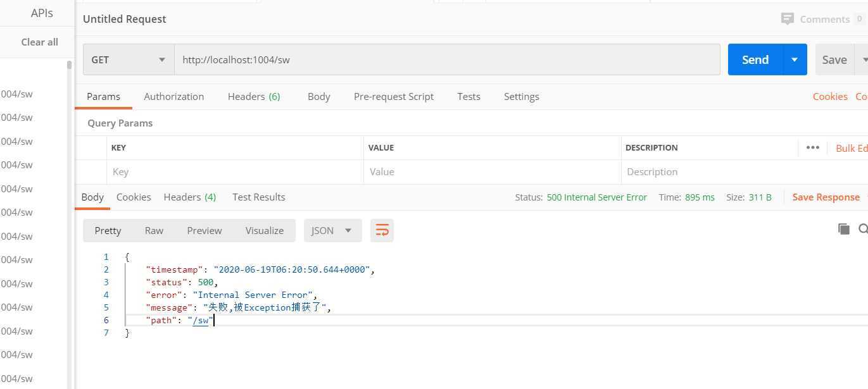This screenshot has width=868, height=389.
Task: Click the Comments speech bubble icon
Action: [x=787, y=19]
